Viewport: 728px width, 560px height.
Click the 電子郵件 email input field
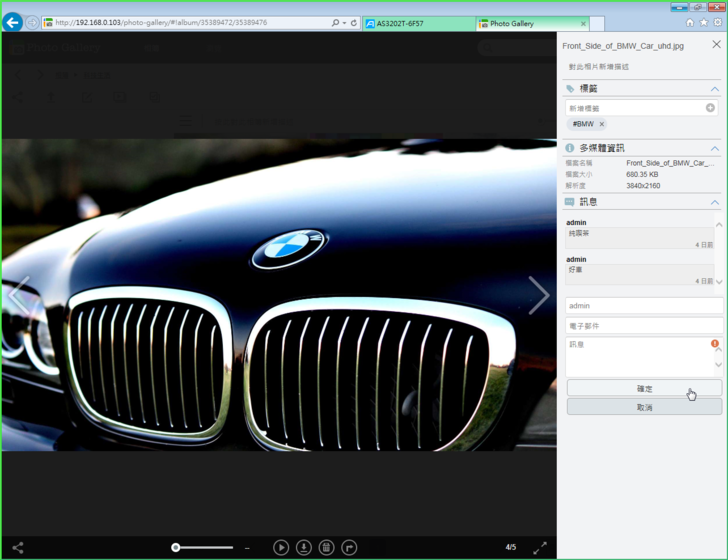(x=643, y=326)
